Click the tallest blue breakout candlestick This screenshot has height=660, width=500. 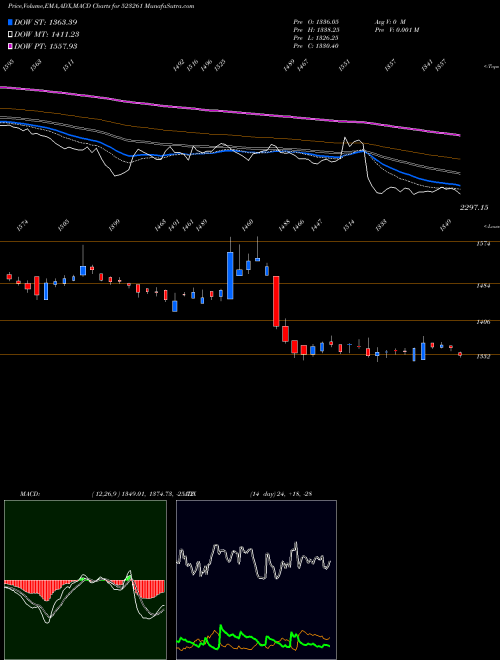click(230, 275)
